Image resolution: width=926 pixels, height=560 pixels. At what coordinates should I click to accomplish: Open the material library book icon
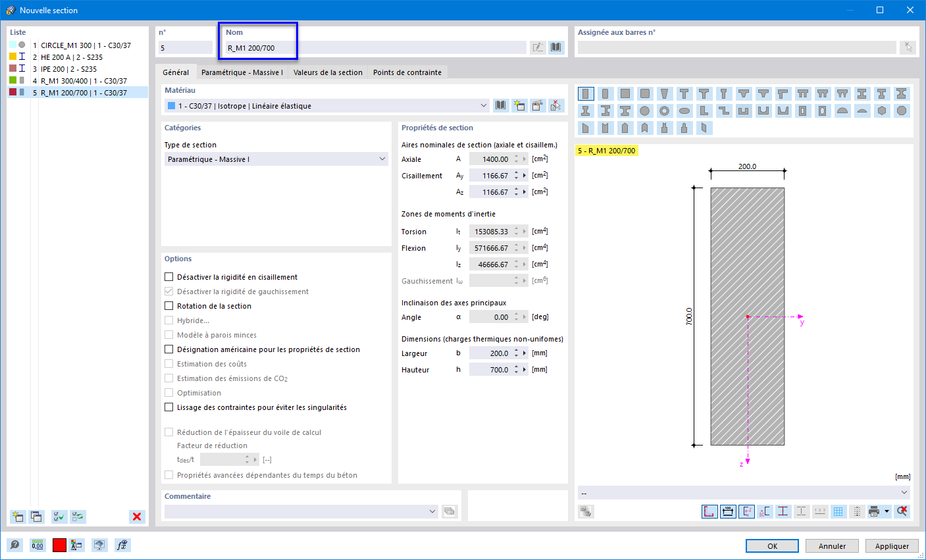[502, 105]
